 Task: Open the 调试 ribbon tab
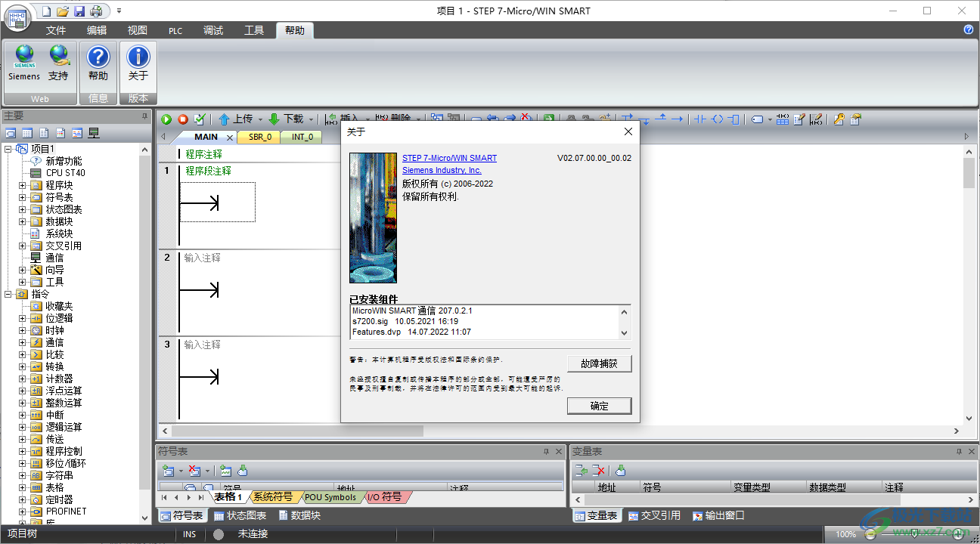213,30
